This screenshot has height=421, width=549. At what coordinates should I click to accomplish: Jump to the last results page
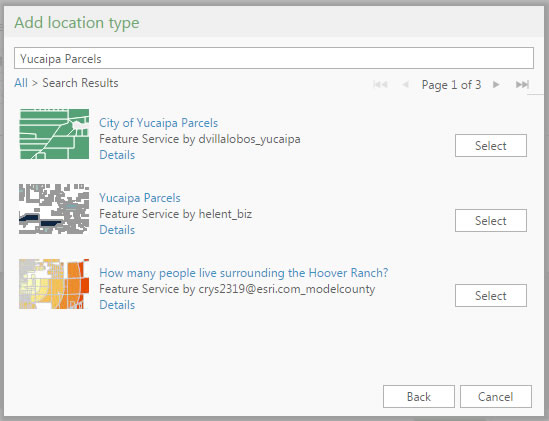(522, 84)
